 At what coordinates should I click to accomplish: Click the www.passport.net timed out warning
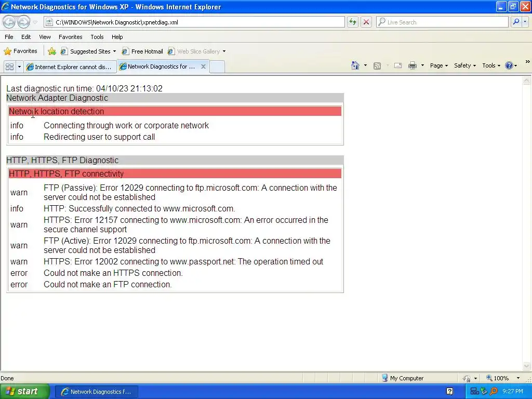pos(183,262)
